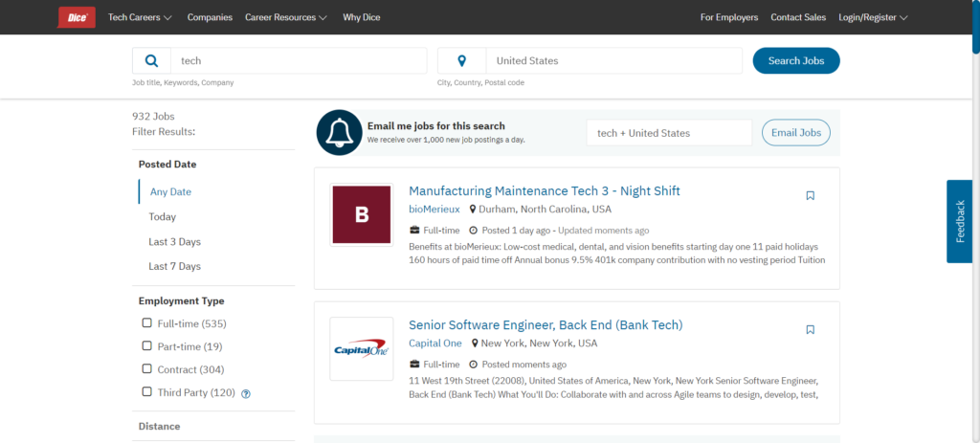Expand the Career Resources menu

pyautogui.click(x=286, y=17)
